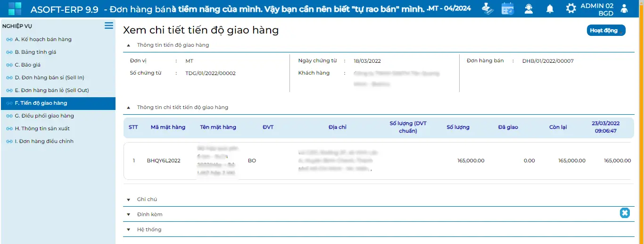This screenshot has width=644, height=244.
Task: Open the notifications bell
Action: click(x=550, y=8)
